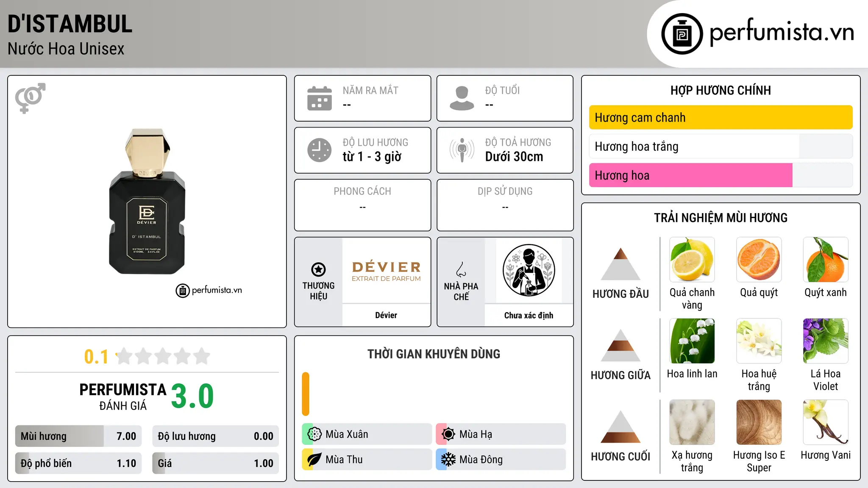Image resolution: width=868 pixels, height=488 pixels.
Task: Click the spring flower icon for Mùa Xuân
Action: 314,434
